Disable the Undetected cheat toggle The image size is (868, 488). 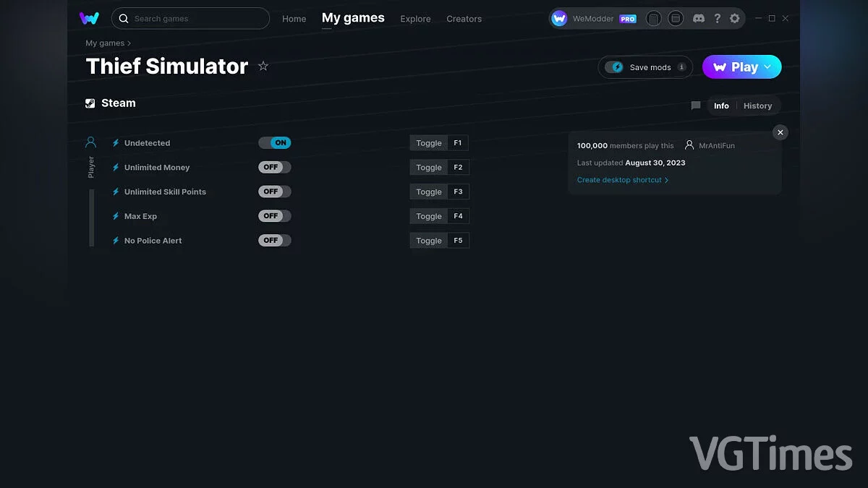pyautogui.click(x=275, y=143)
